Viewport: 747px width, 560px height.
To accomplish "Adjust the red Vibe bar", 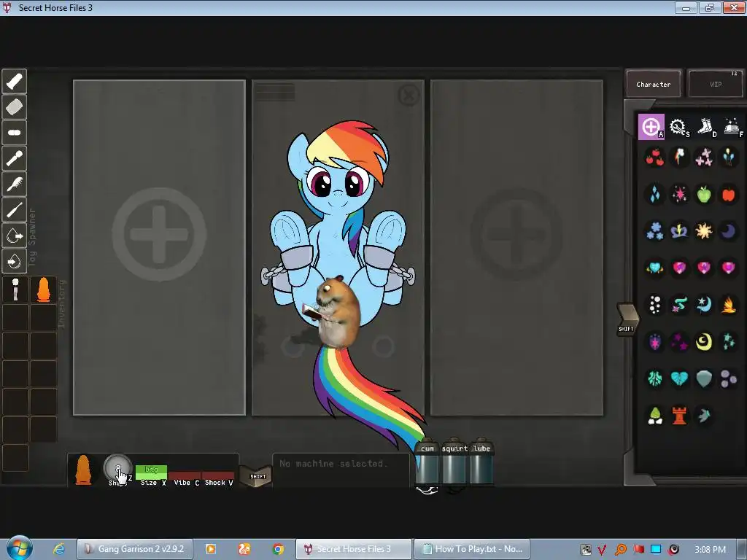I will tap(185, 475).
